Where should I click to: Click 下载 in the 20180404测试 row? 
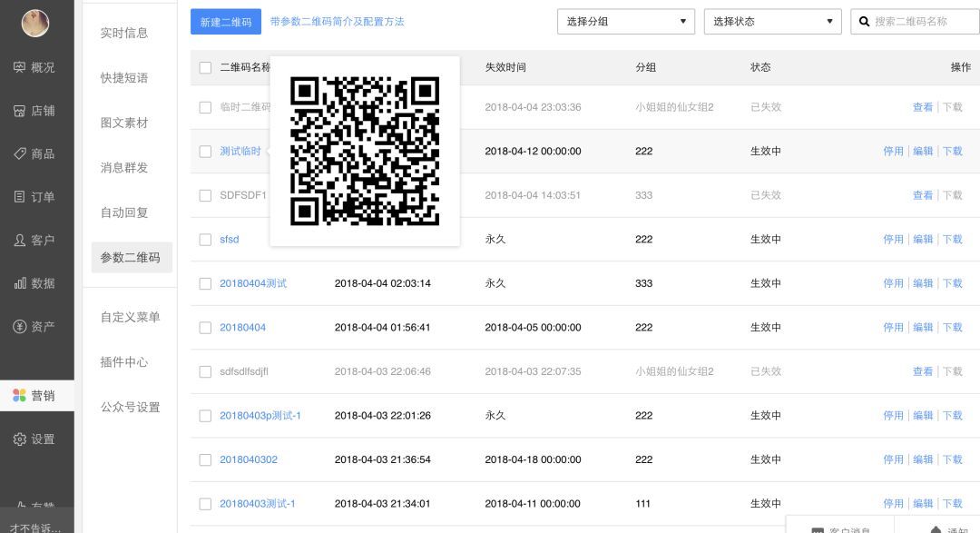click(x=953, y=283)
